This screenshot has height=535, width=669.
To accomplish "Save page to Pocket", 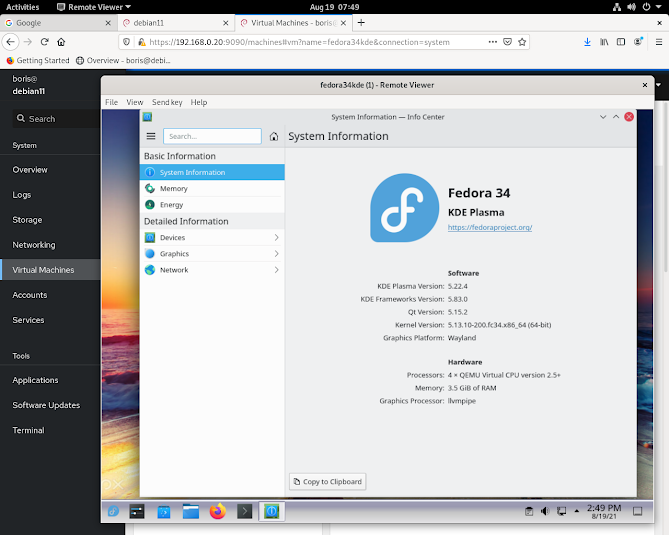I will 507,42.
